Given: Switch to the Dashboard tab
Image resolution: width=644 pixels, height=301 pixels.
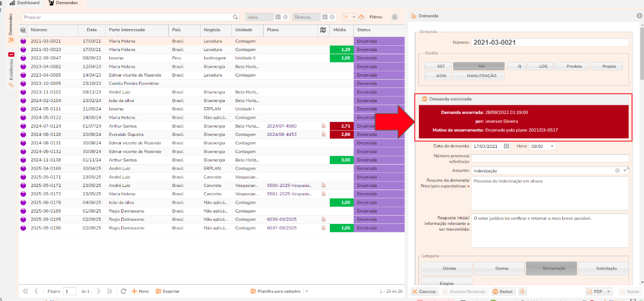Looking at the screenshot, I should 25,3.
